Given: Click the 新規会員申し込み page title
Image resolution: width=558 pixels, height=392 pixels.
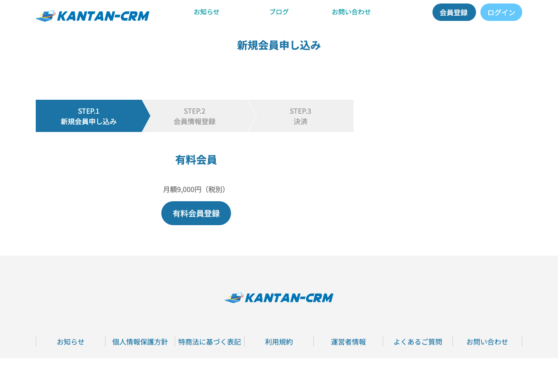Looking at the screenshot, I should (279, 45).
